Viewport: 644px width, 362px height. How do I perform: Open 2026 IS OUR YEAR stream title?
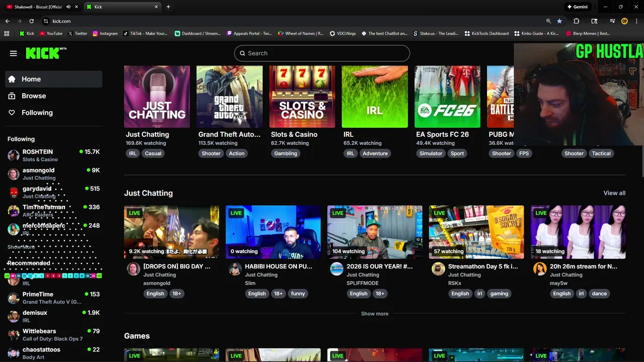(x=380, y=266)
